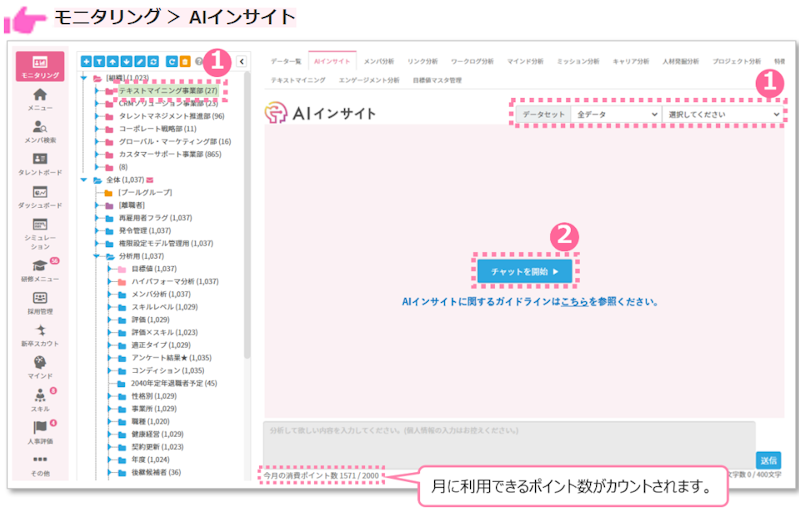Screen dimensions: 799x508
Task: Click the blue plus add icon in tree toolbar
Action: pos(86,62)
